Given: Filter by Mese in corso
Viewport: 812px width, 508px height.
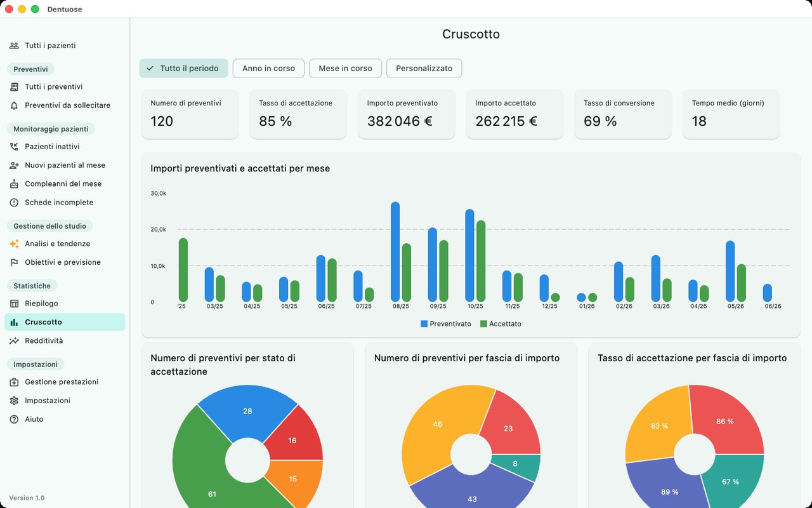Looking at the screenshot, I should click(x=345, y=69).
